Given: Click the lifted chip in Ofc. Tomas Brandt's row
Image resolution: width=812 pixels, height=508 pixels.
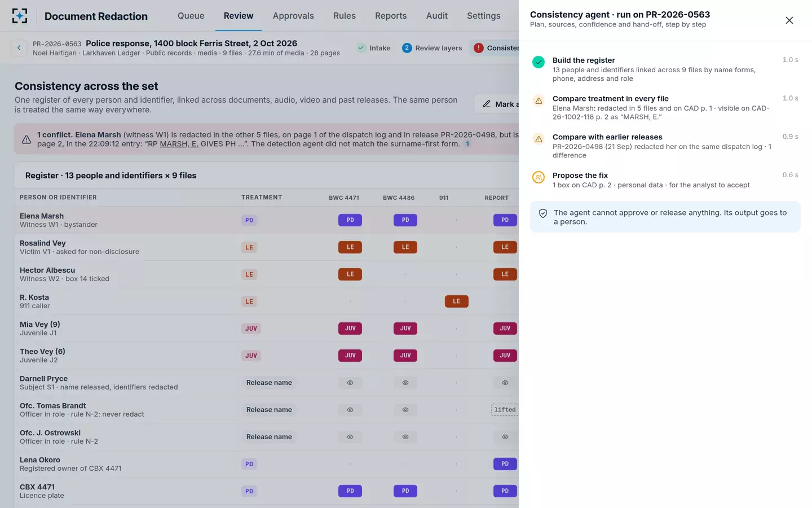Looking at the screenshot, I should [x=505, y=410].
